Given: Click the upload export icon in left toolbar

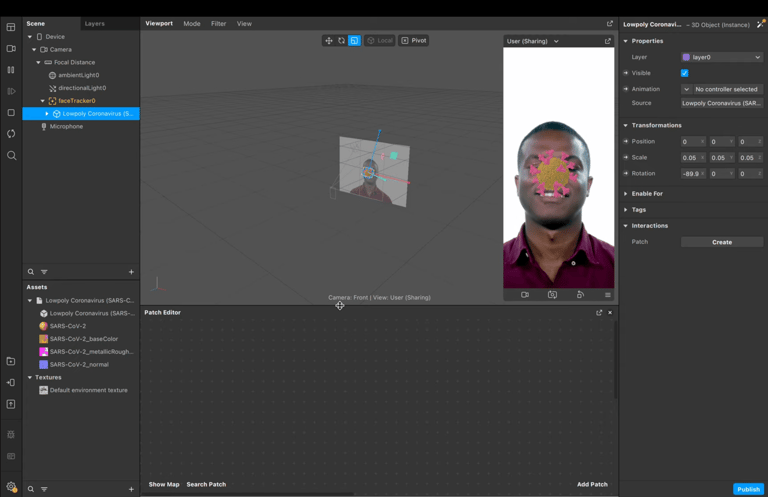Looking at the screenshot, I should click(11, 404).
